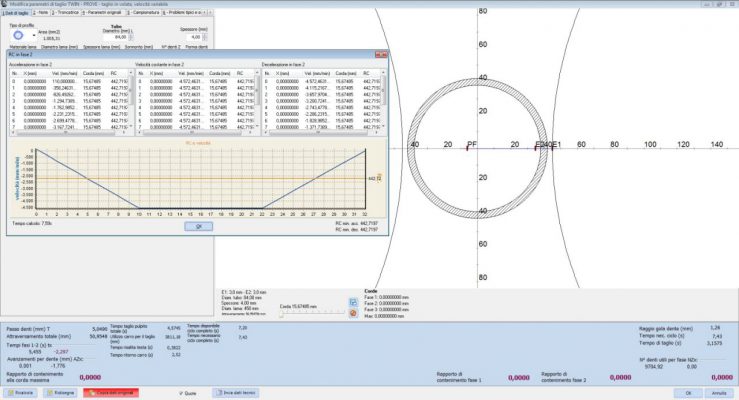Click the Spessore spinner arrows
The width and height of the screenshot is (739, 400).
point(205,37)
